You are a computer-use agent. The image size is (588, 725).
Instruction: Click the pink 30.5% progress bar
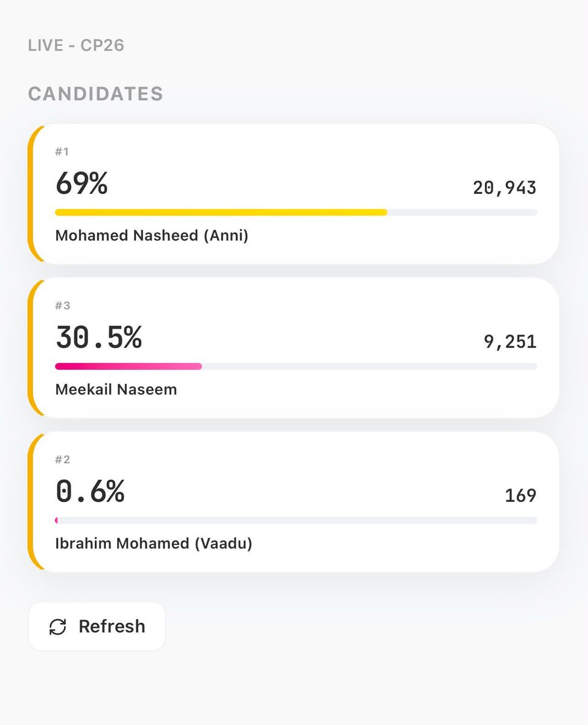click(x=296, y=366)
